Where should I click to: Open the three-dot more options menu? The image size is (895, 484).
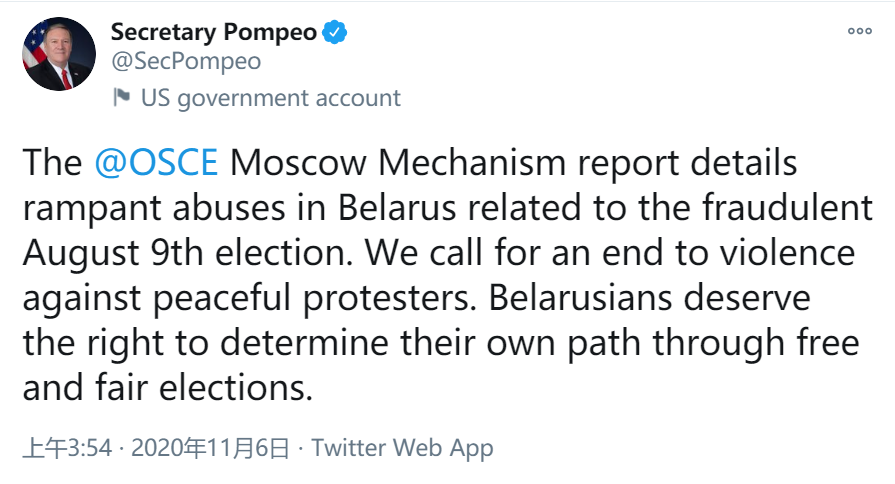click(859, 31)
